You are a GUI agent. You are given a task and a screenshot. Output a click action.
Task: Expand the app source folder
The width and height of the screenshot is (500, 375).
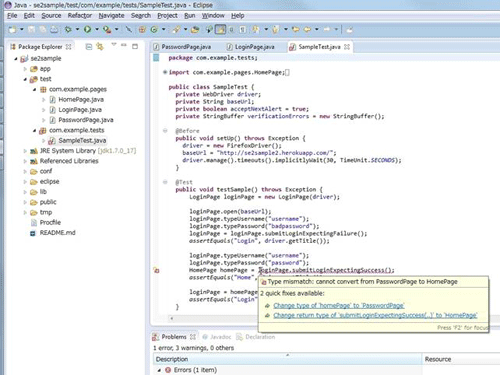(x=25, y=69)
